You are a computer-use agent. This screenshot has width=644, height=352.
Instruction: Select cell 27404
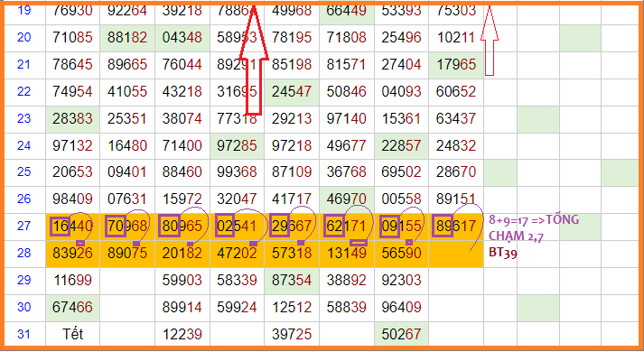(401, 65)
